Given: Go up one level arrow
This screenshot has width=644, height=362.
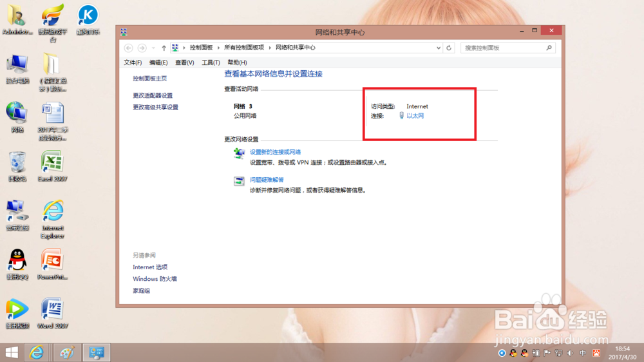Looking at the screenshot, I should 164,48.
